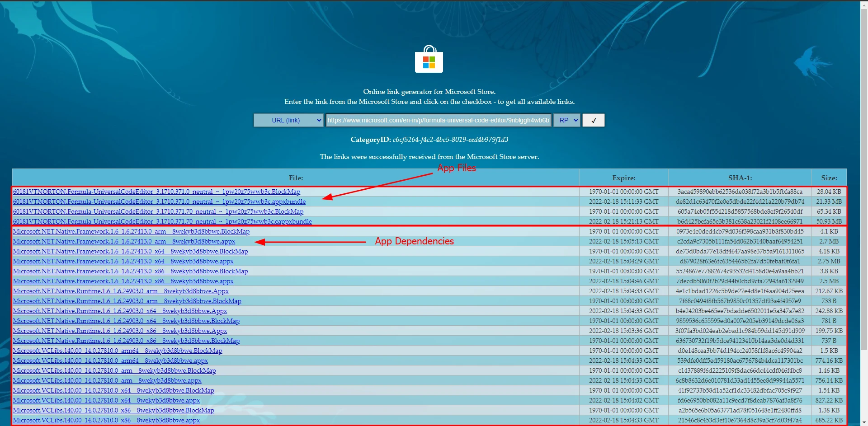Download NET.Native.Framework arm appx file
This screenshot has width=868, height=426.
pos(124,241)
